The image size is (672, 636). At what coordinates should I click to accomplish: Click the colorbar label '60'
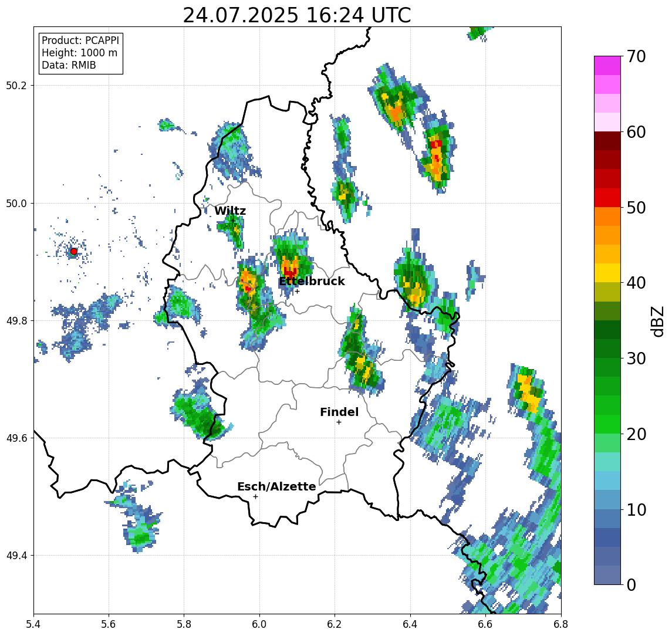[x=636, y=133]
